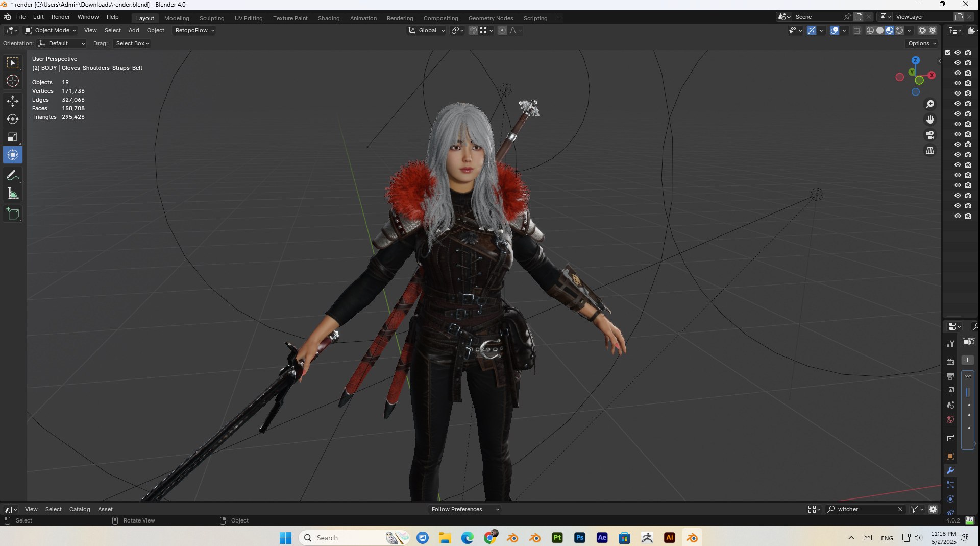This screenshot has width=980, height=546.
Task: Open the asset browser filter dropdown
Action: 917,509
